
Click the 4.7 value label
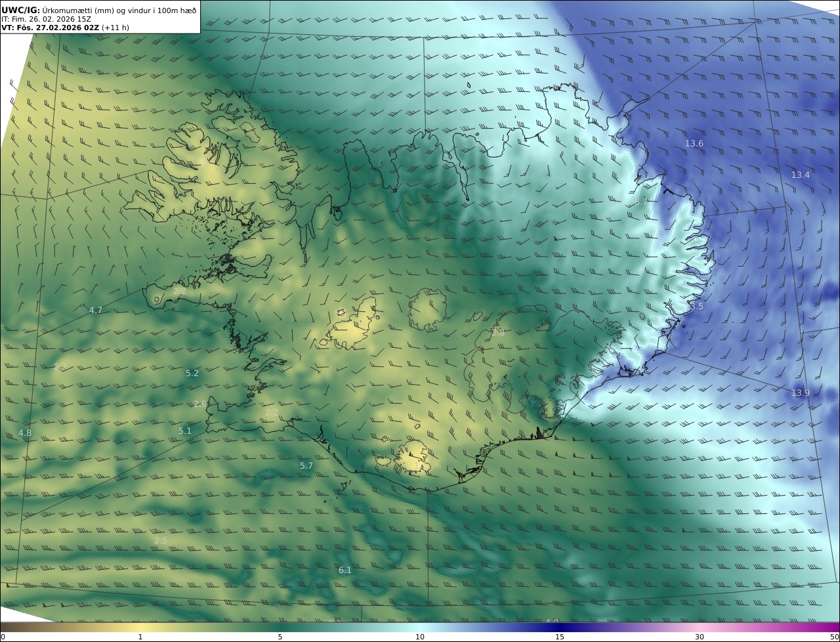(96, 310)
